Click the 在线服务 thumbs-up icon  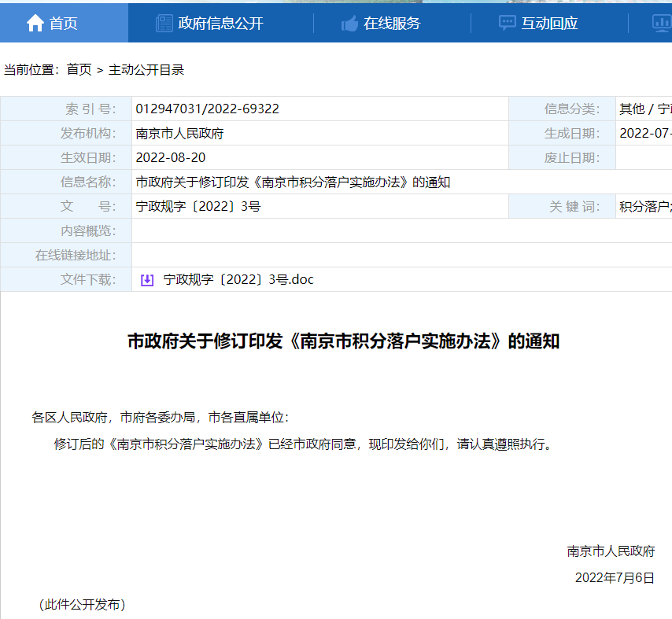pyautogui.click(x=349, y=24)
